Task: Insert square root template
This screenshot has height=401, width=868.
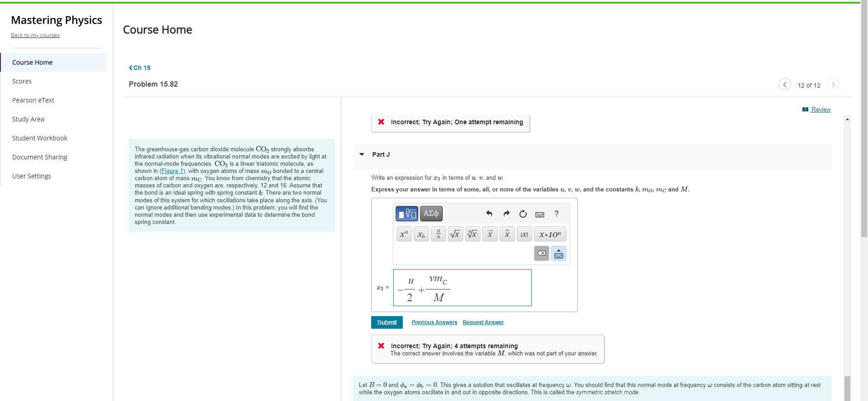Action: (x=456, y=234)
